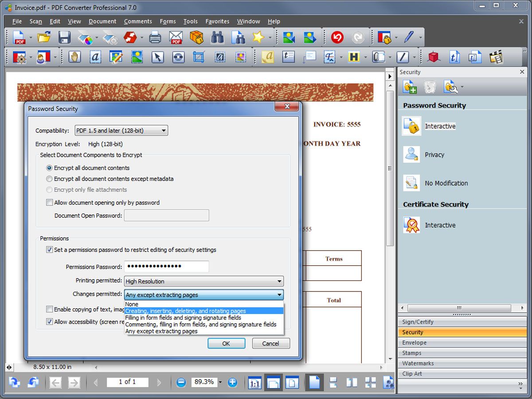
Task: Open dropdown arrow next to Create PDF icon
Action: pos(31,37)
